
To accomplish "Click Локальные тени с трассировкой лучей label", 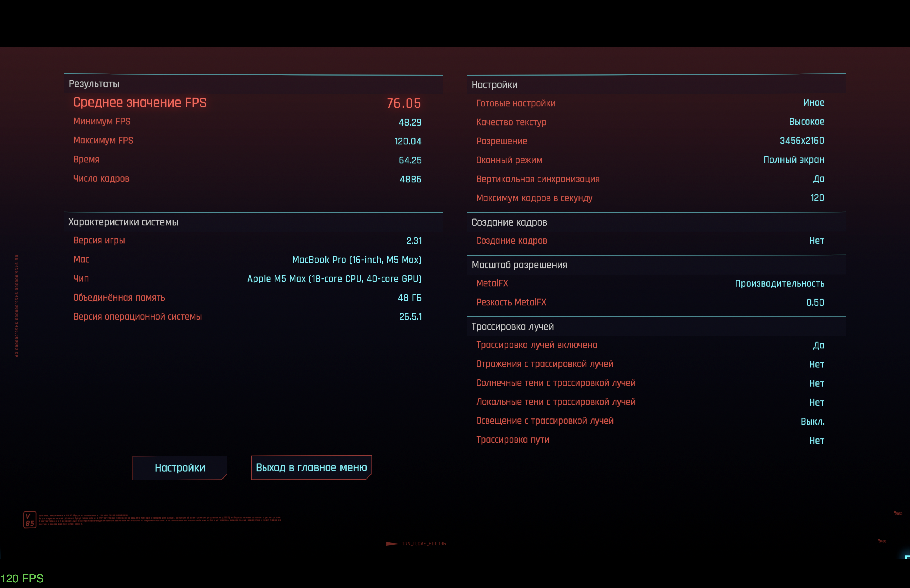I will coord(556,402).
